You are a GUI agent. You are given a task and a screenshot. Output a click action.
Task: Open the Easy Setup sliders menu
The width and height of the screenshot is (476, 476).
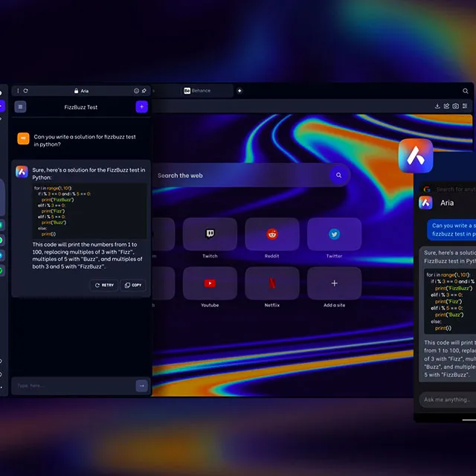point(465,106)
